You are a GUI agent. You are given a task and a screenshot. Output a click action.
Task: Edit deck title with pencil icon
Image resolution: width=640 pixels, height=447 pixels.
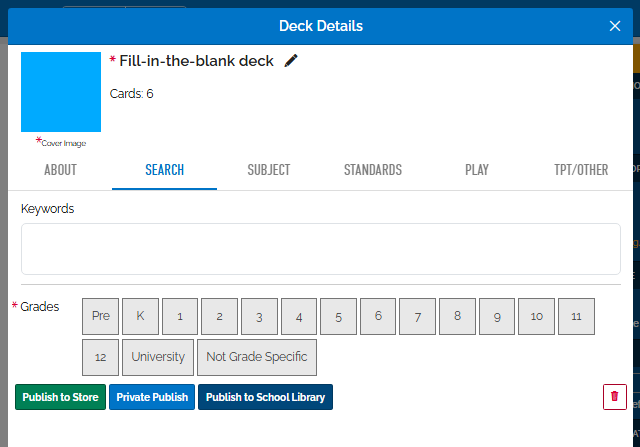click(x=291, y=61)
